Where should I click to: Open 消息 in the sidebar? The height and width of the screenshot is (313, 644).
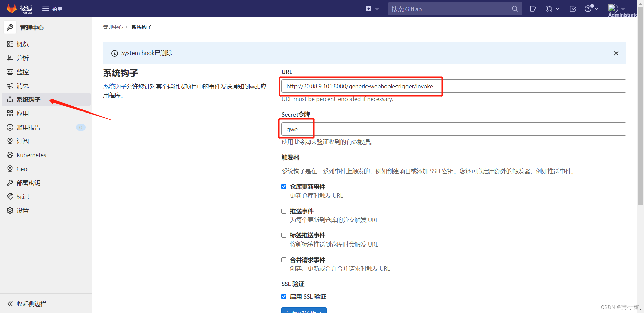(x=46, y=86)
